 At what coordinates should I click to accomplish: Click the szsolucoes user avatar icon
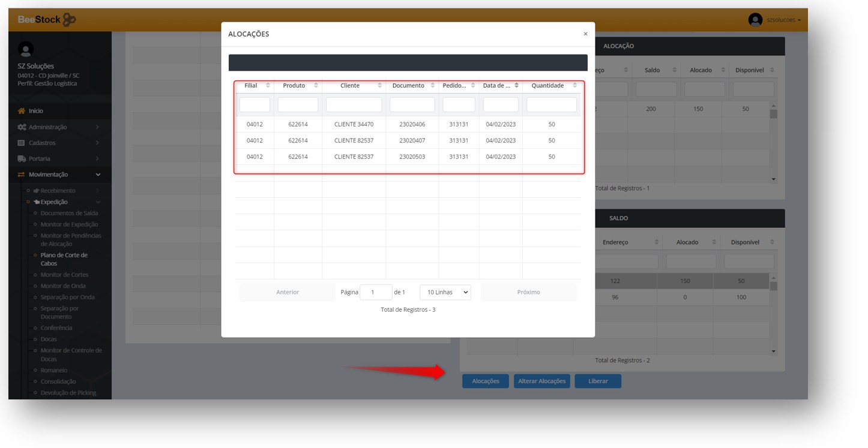(755, 20)
